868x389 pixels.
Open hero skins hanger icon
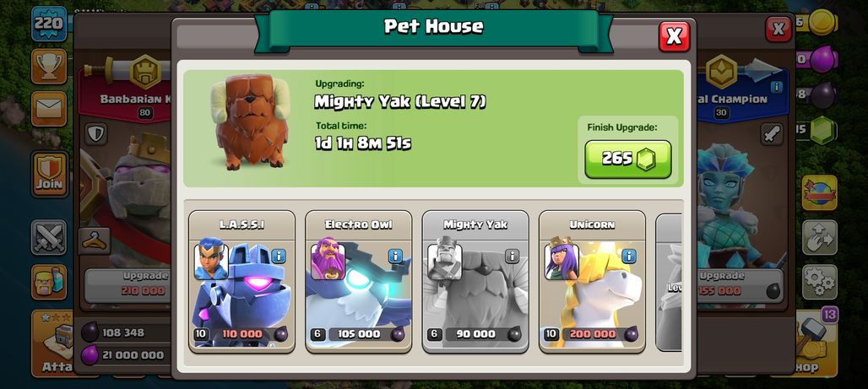pos(94,241)
